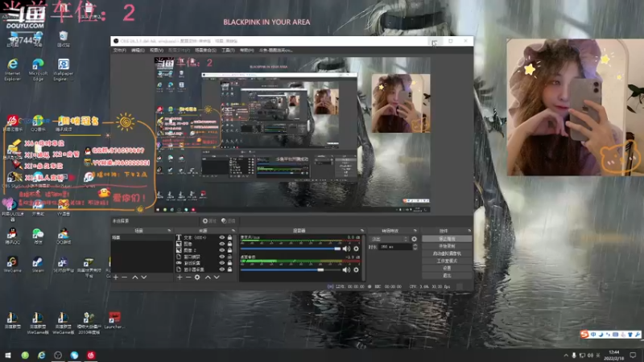Hide the 图像 2 source with its eye
This screenshot has height=362, width=644.
click(x=222, y=250)
